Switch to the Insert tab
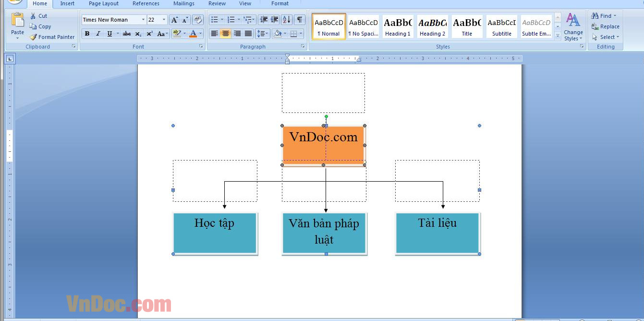Image resolution: width=644 pixels, height=321 pixels. 67,3
